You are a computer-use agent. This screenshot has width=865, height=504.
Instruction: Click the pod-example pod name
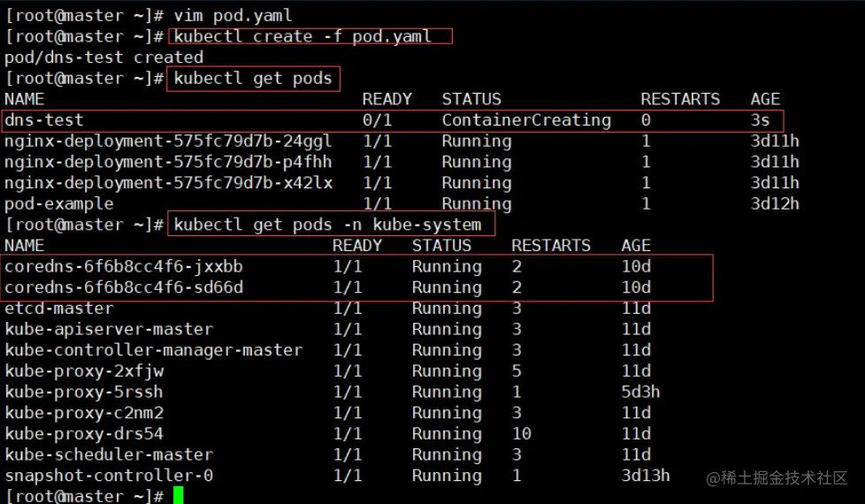tap(59, 204)
